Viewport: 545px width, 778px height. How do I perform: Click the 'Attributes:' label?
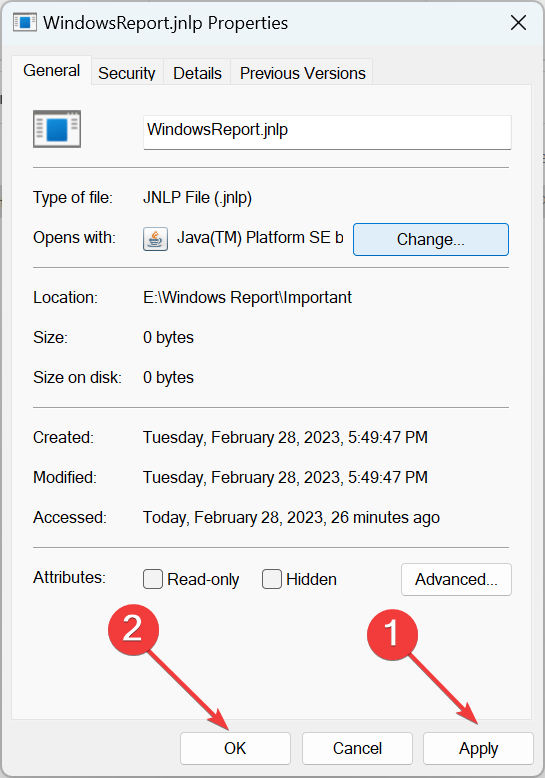point(69,578)
